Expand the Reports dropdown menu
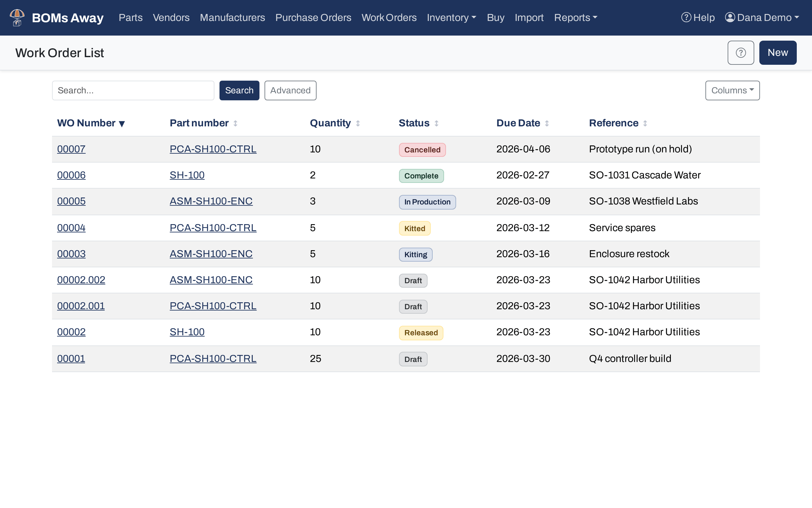The image size is (812, 508). point(575,17)
